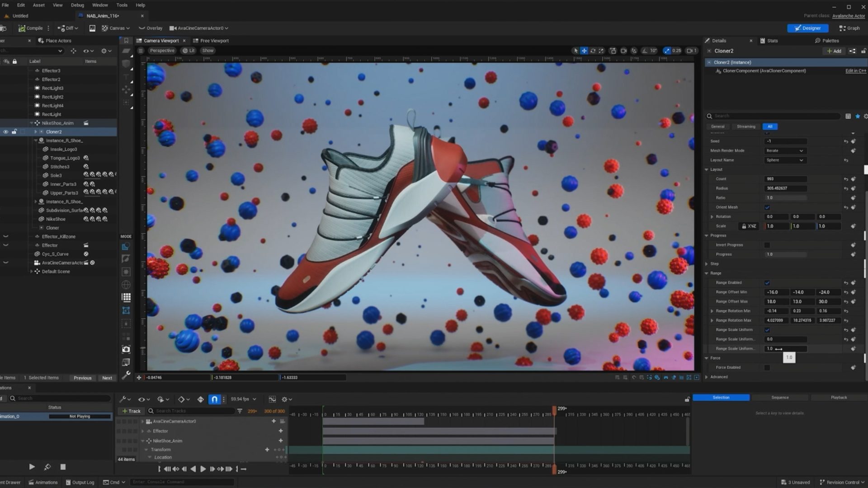Switch to the Stats tab
Screen dimensions: 868x488
tap(769, 41)
